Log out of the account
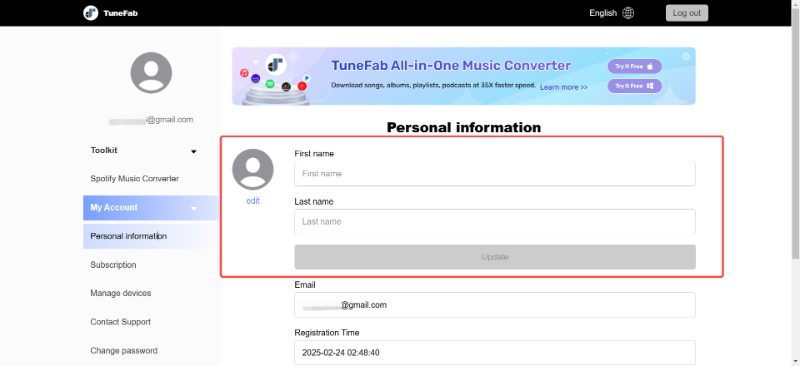Screen dimensions: 800x366 pos(687,13)
